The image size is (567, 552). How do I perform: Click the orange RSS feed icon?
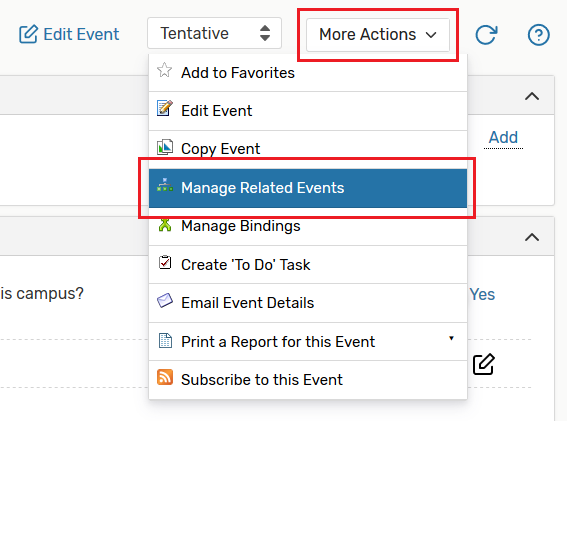coord(165,377)
